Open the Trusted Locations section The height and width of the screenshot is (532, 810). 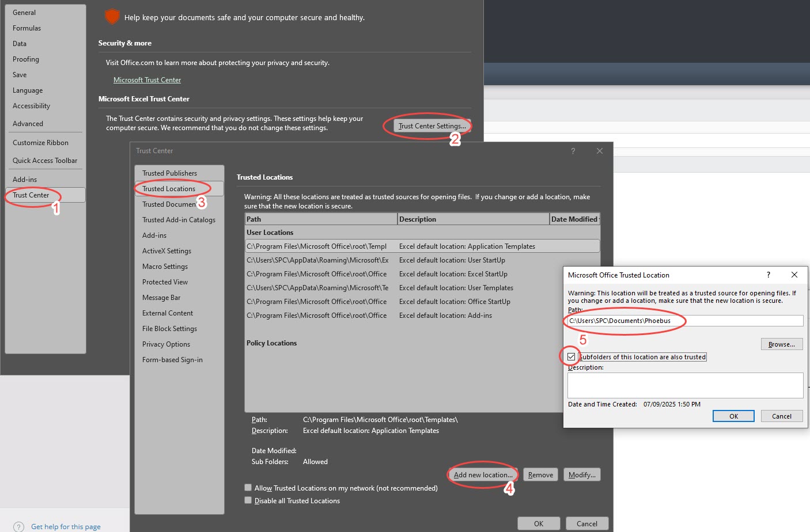[169, 189]
